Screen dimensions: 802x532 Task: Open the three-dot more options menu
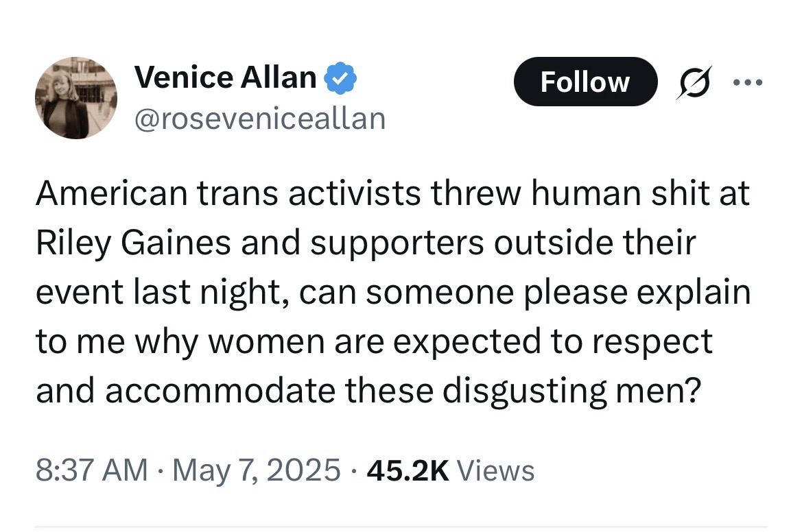point(748,82)
